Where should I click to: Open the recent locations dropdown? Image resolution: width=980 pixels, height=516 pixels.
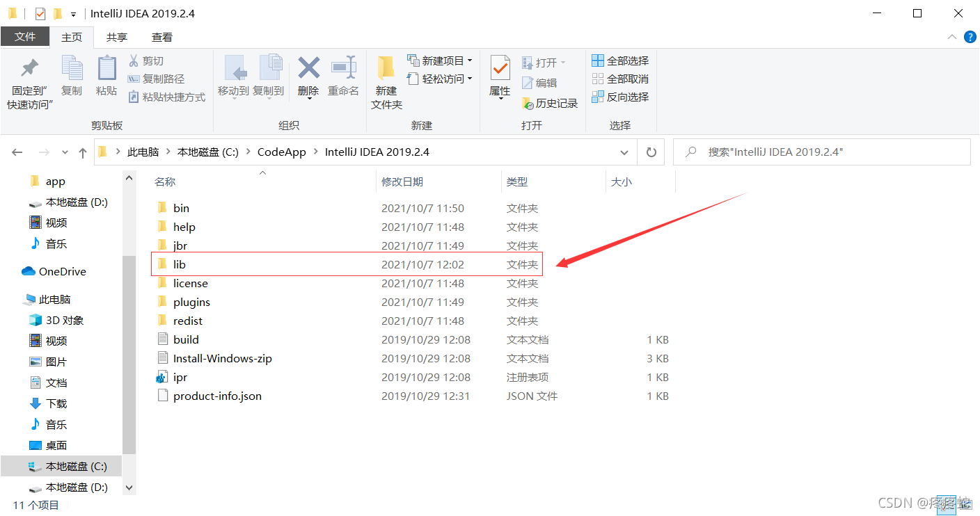click(x=65, y=152)
